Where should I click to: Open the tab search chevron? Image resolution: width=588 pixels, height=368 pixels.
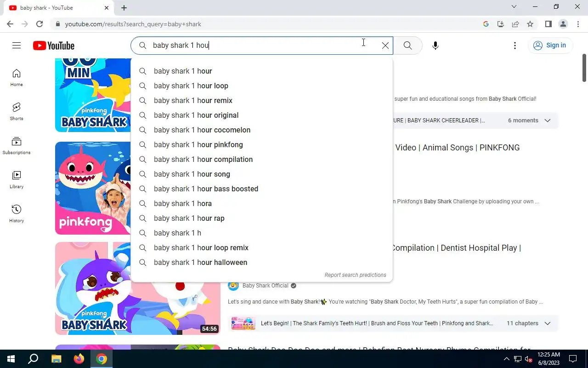514,7
